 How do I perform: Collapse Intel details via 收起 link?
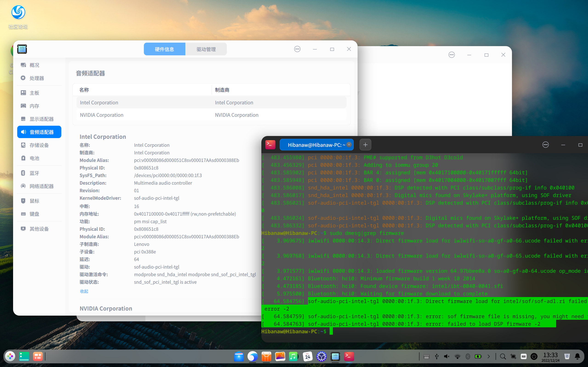[84, 291]
